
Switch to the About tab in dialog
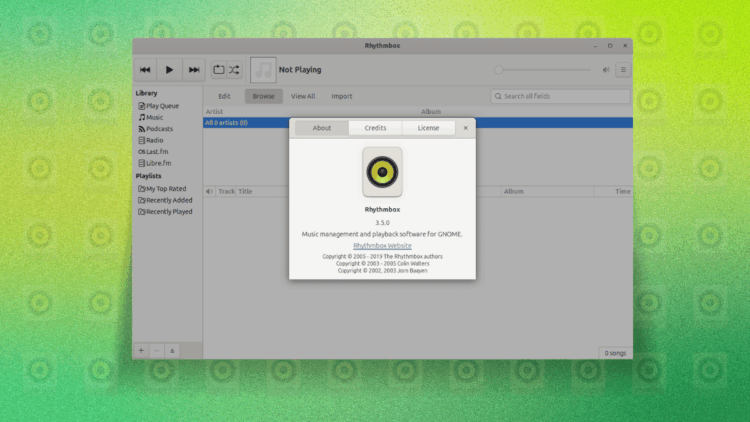322,128
